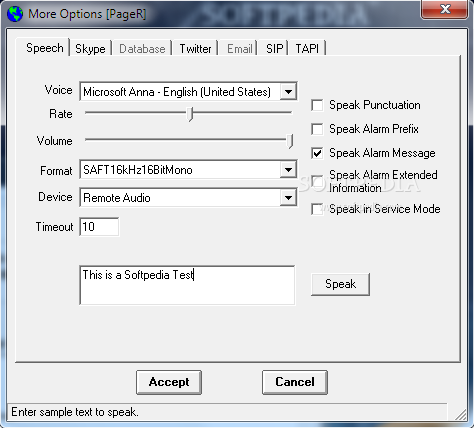Viewport: 474px width, 428px height.
Task: Open the TAPI tab
Action: (x=307, y=49)
